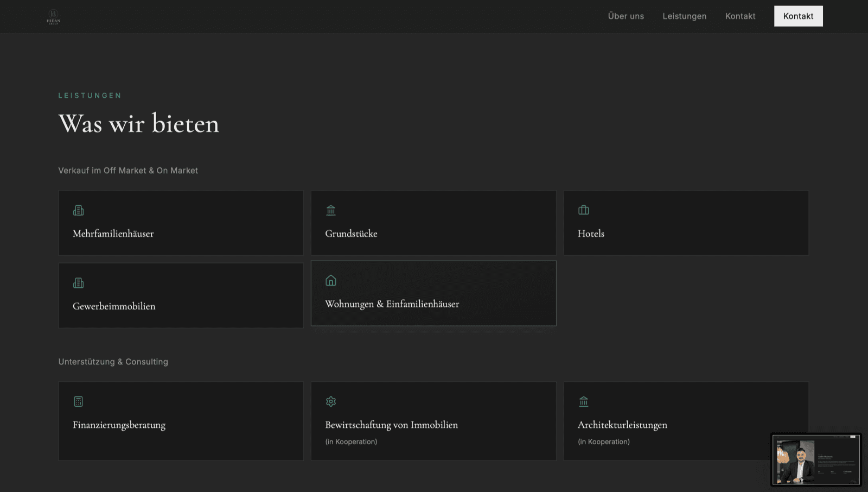Click the gear icon above Bewirtschaftung von Immobilien
This screenshot has height=492, width=868.
[331, 401]
